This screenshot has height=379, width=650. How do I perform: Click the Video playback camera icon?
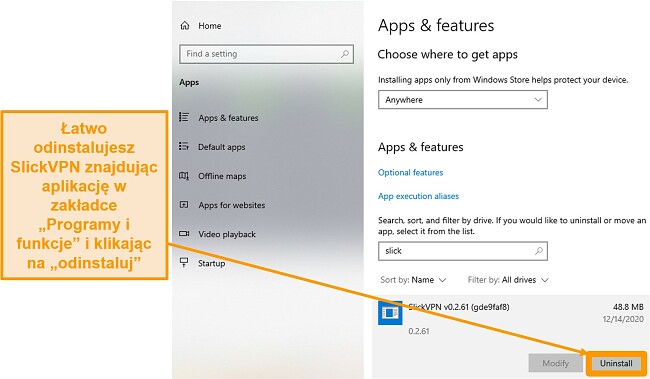pos(184,234)
